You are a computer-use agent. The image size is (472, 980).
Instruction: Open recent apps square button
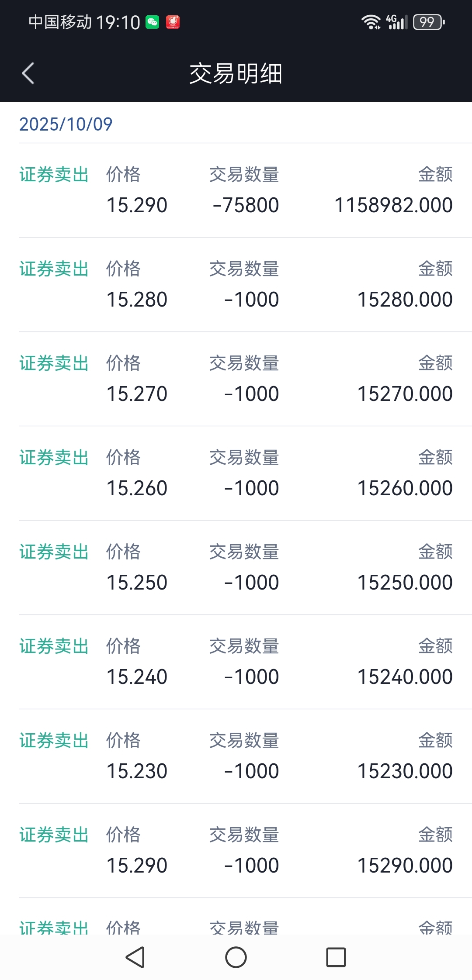tap(336, 957)
